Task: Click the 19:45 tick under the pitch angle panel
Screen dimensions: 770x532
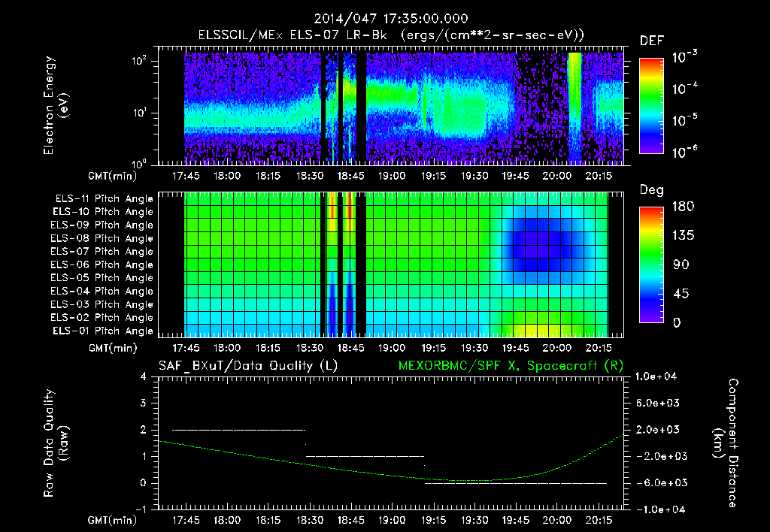Action: tap(515, 348)
